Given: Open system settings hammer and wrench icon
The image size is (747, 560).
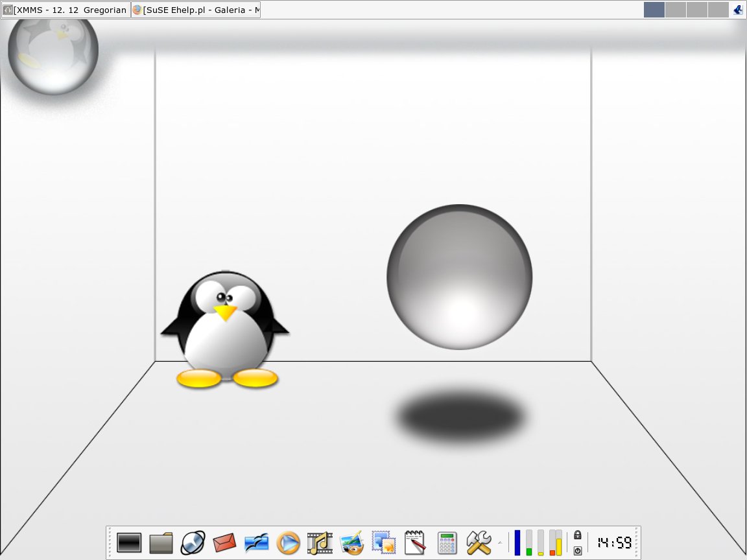Looking at the screenshot, I should pyautogui.click(x=479, y=543).
